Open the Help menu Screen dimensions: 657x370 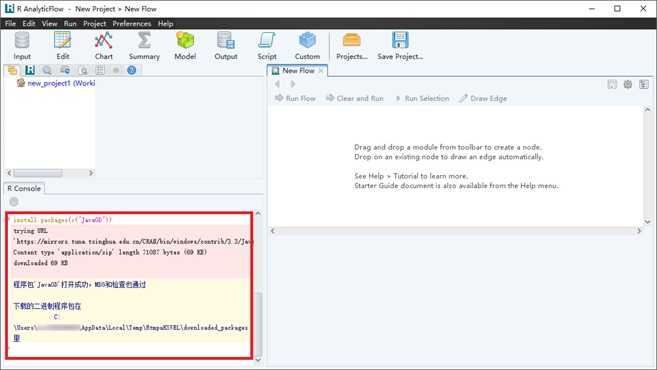[166, 23]
